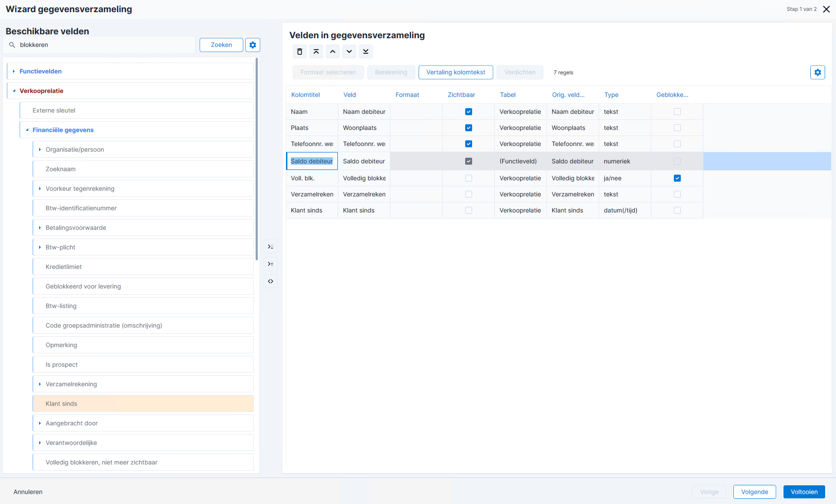Click the trash delete field icon

[300, 52]
